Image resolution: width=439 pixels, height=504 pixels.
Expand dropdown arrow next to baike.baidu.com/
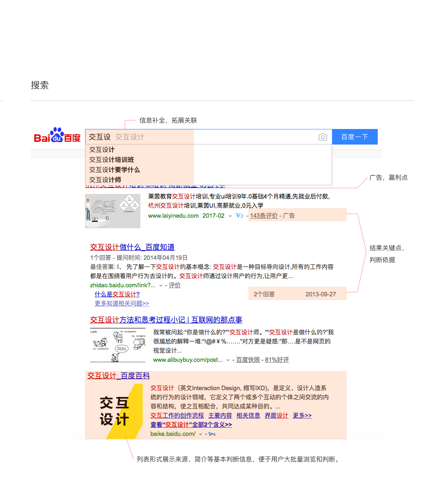pyautogui.click(x=201, y=434)
